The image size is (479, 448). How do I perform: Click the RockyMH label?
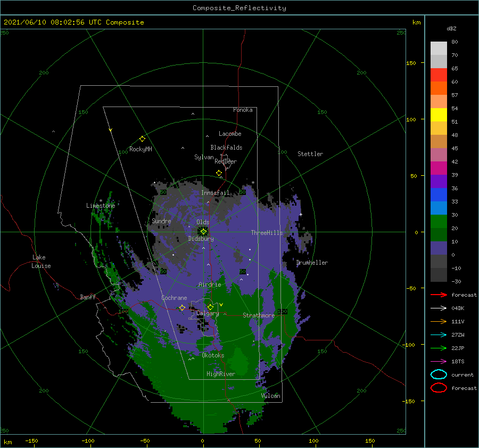pyautogui.click(x=141, y=149)
